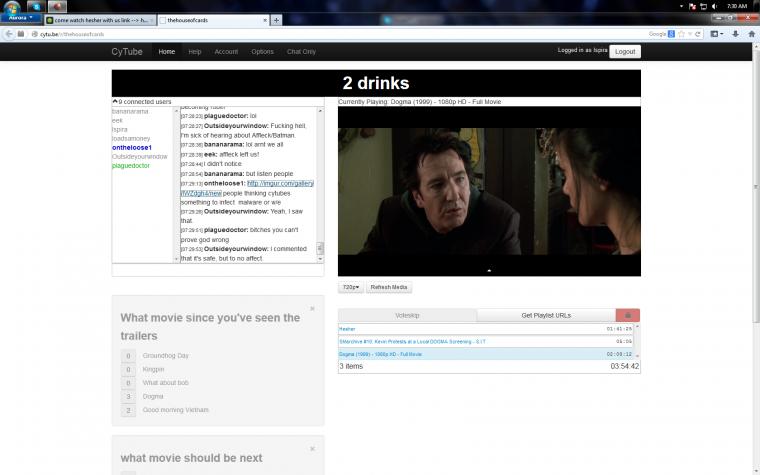Open the bookmarks menu dropdown
This screenshot has height=475, width=760.
point(716,34)
